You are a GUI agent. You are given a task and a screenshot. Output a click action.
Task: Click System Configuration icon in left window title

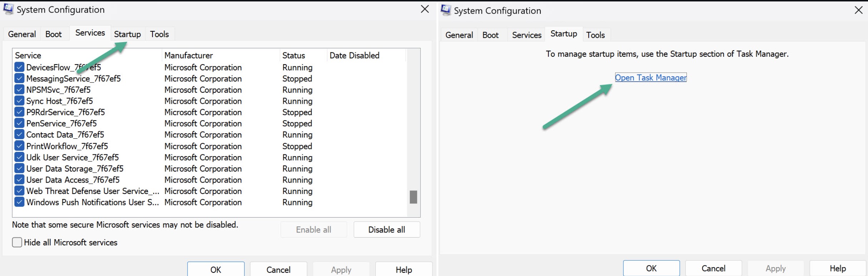(8, 9)
